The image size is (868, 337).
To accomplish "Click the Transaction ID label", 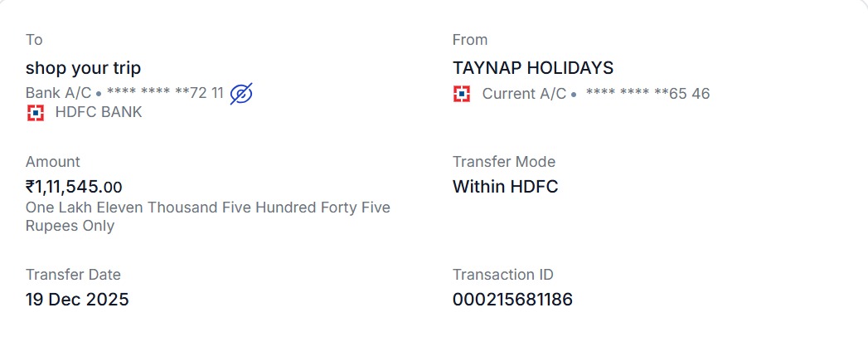I will [502, 275].
